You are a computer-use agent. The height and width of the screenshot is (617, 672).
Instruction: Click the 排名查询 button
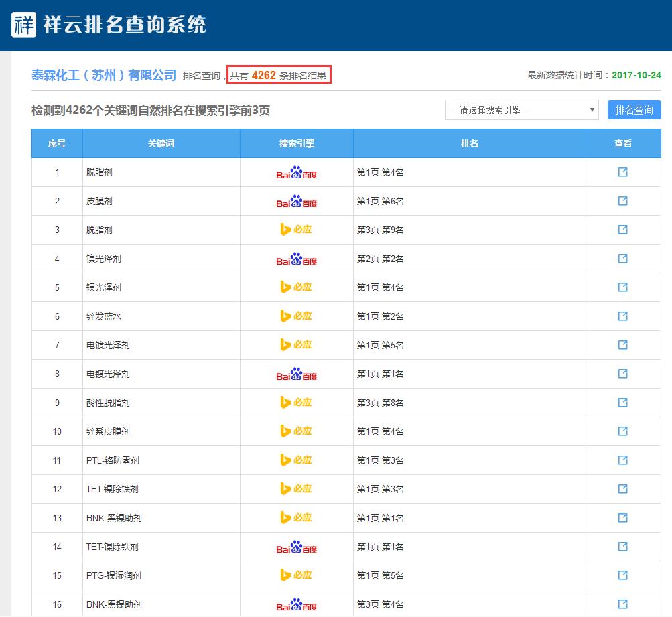(x=634, y=110)
